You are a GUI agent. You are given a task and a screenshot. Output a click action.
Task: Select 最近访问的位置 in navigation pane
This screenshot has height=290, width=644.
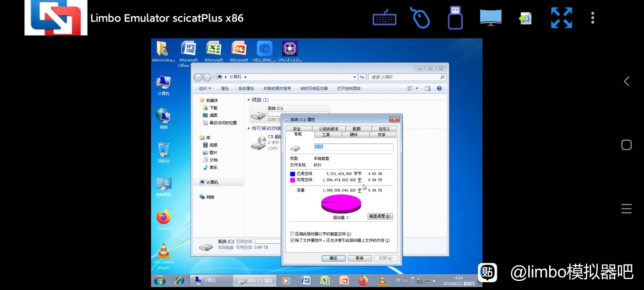tap(220, 123)
